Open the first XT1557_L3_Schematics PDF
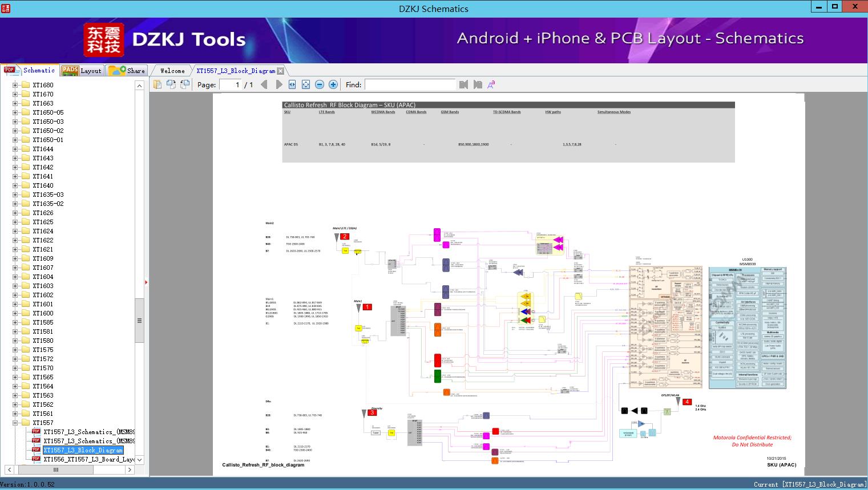The width and height of the screenshot is (868, 490). [89, 432]
